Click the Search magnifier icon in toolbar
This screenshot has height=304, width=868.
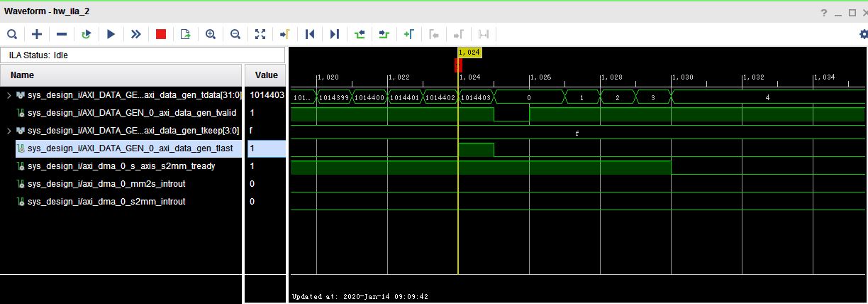click(12, 33)
